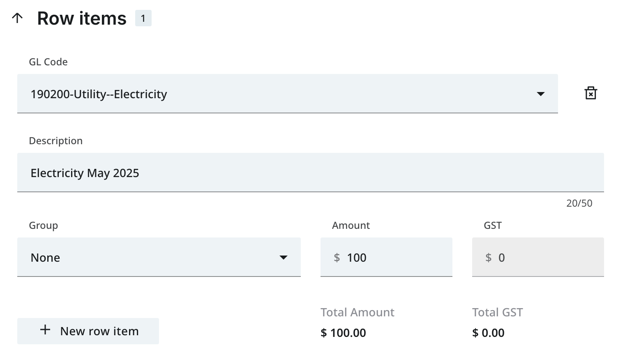Open the GL Code dropdown arrow

541,94
